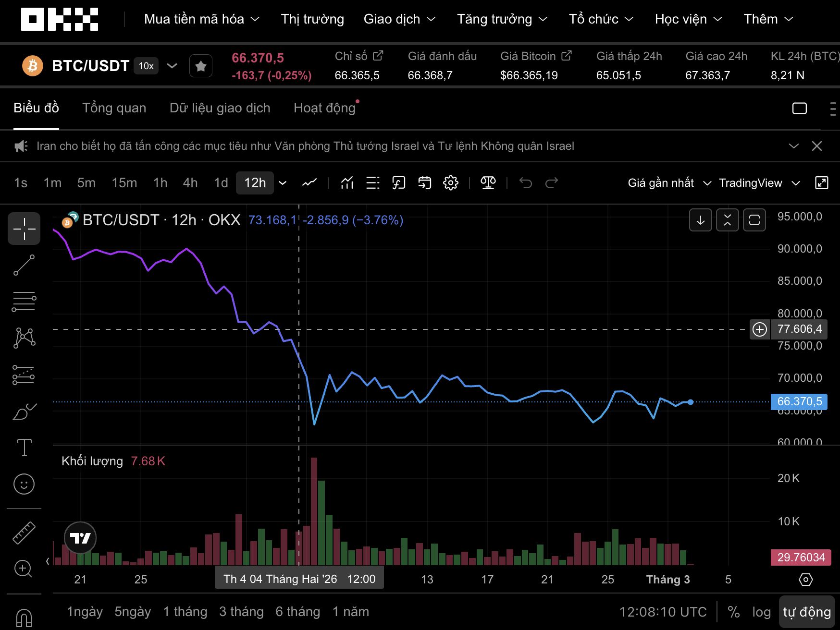Switch to the Tổng quan tab

coord(114,108)
